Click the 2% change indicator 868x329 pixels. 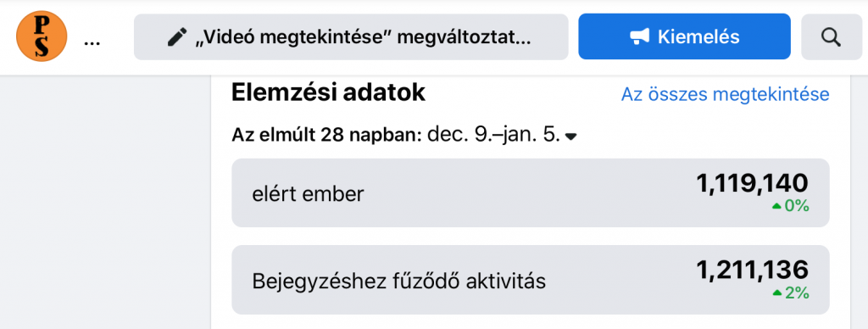coord(796,293)
